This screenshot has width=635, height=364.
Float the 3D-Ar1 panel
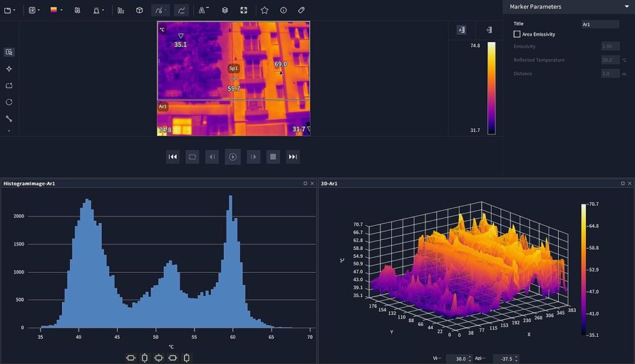[623, 184]
